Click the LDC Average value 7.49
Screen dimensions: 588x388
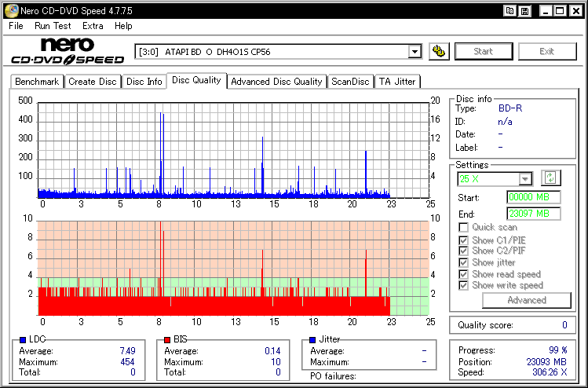(127, 351)
